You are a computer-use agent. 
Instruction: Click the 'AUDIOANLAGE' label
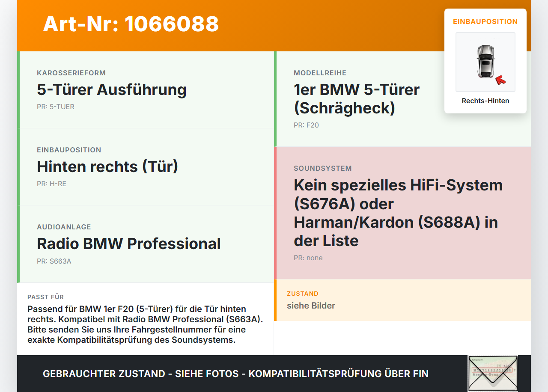[64, 227]
